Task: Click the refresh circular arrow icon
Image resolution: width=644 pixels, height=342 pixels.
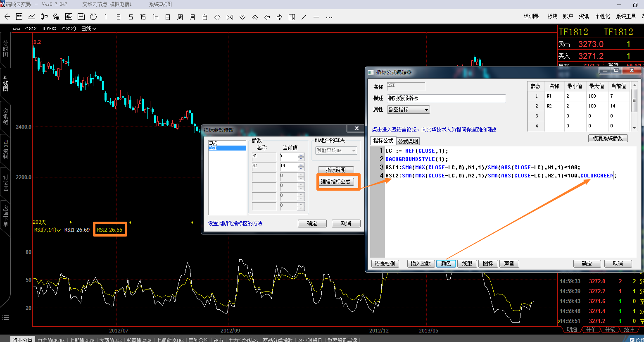Action: pos(93,17)
